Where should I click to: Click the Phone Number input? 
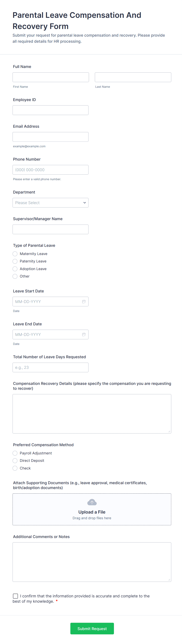pyautogui.click(x=50, y=170)
